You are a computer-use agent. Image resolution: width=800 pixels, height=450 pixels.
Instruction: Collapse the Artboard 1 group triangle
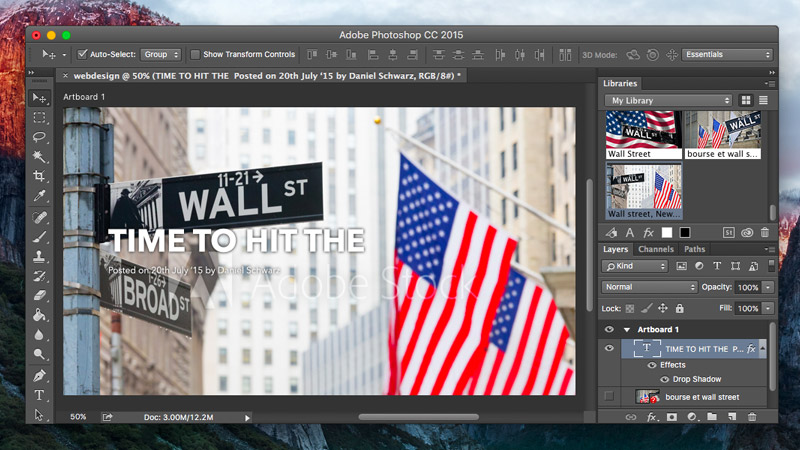click(627, 330)
